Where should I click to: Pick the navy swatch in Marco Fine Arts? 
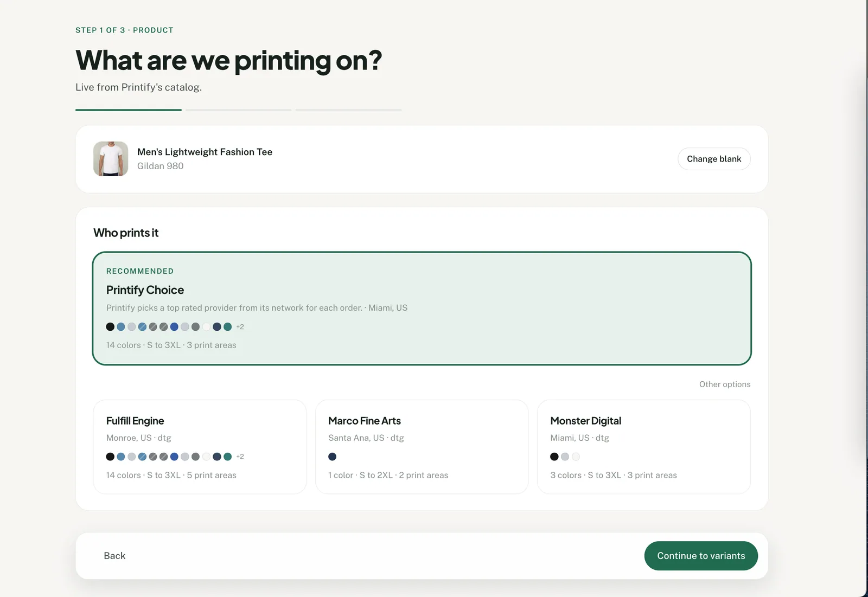[333, 457]
